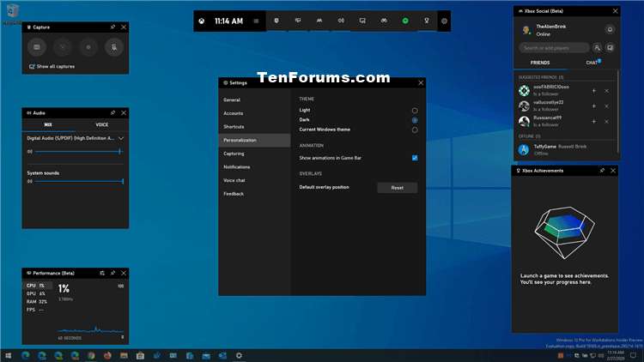Open the Capturing settings category

[x=234, y=153]
